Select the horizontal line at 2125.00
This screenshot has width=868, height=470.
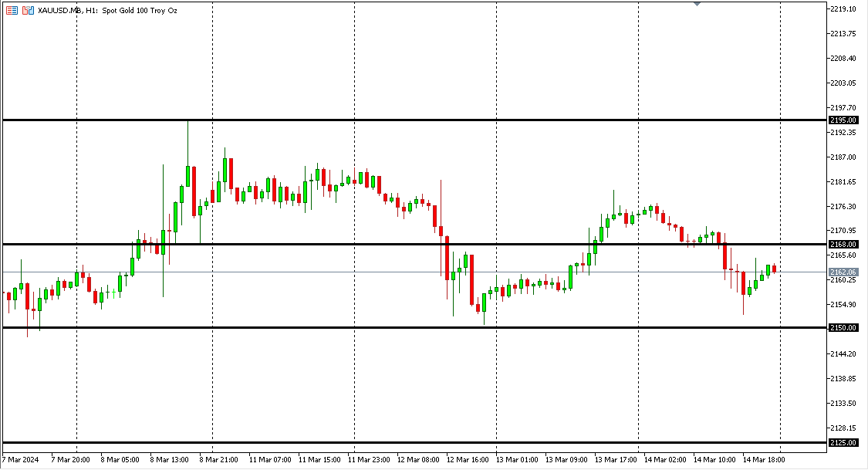(x=415, y=443)
